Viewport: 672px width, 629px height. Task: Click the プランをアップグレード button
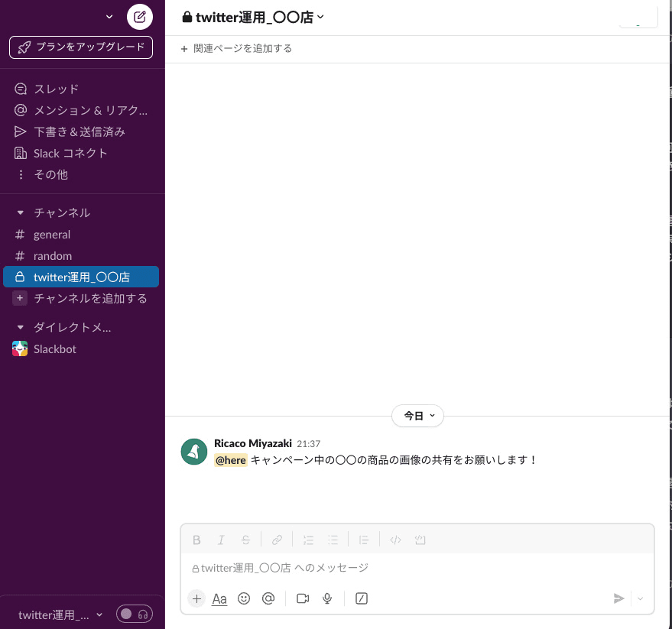(x=81, y=47)
